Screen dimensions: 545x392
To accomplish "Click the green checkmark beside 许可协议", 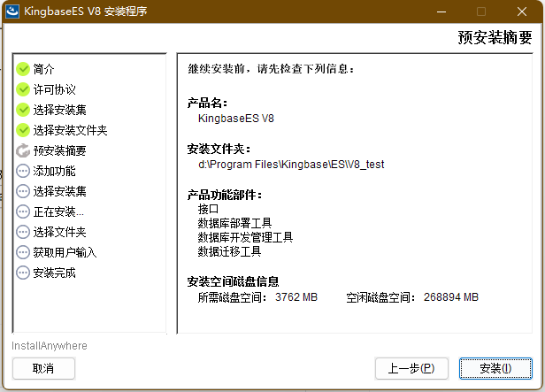I will 23,89.
